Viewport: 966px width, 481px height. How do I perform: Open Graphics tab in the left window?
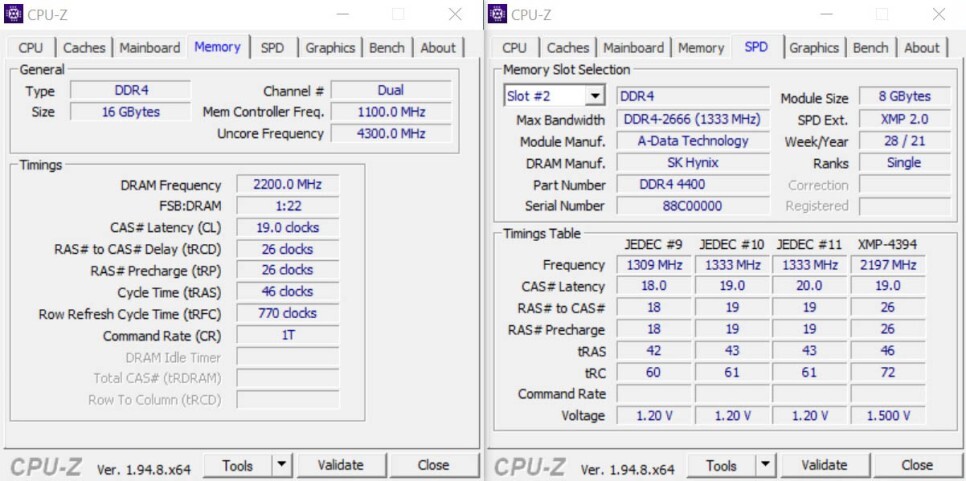pyautogui.click(x=330, y=47)
